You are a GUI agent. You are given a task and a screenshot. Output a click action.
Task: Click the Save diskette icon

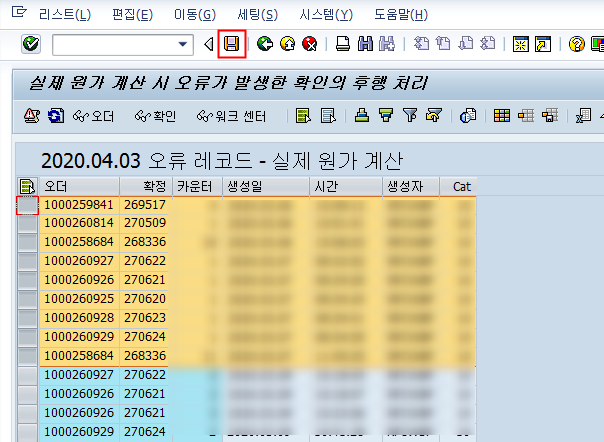click(232, 44)
